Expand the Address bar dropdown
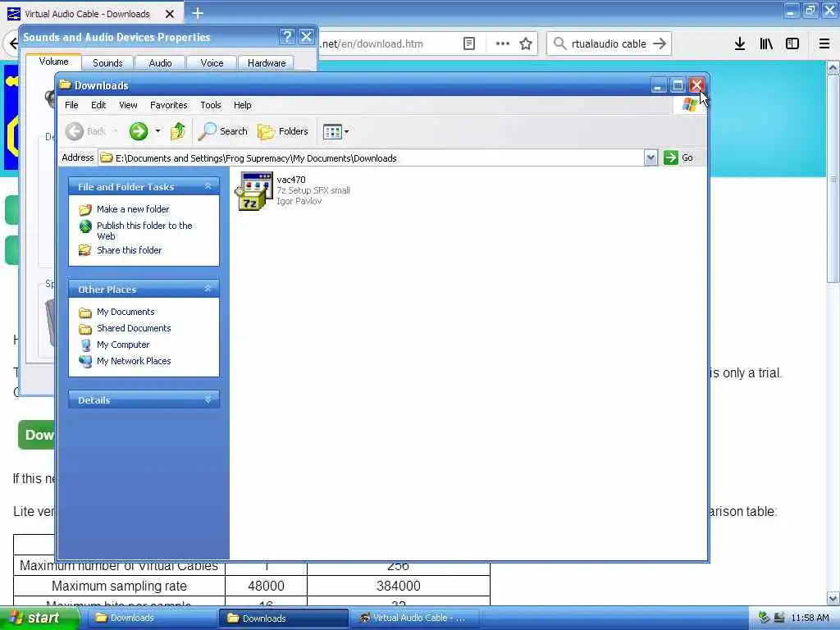The image size is (840, 630). [651, 157]
